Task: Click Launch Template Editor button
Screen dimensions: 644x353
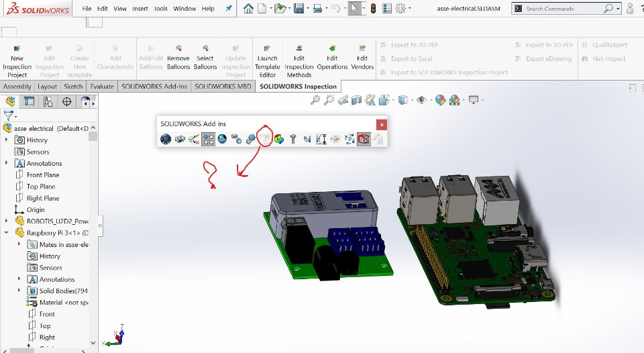Action: (268, 61)
